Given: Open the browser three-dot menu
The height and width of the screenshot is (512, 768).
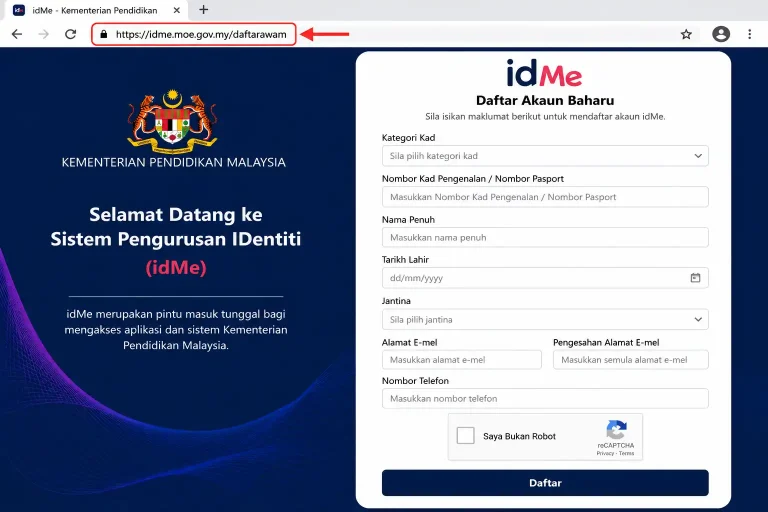Looking at the screenshot, I should pos(749,34).
